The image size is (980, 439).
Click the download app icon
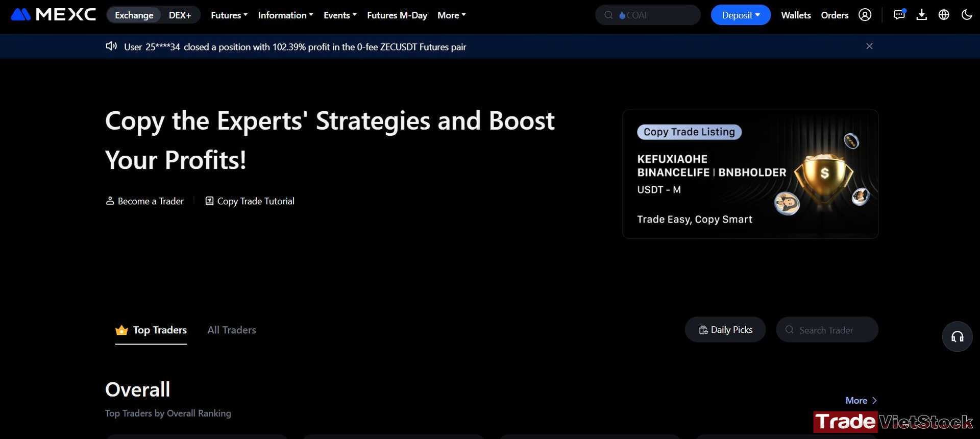pos(921,15)
